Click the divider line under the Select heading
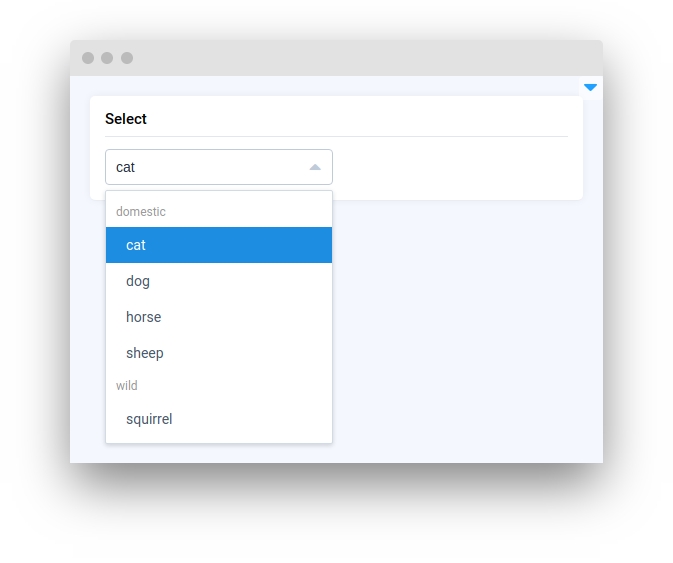 (336, 136)
